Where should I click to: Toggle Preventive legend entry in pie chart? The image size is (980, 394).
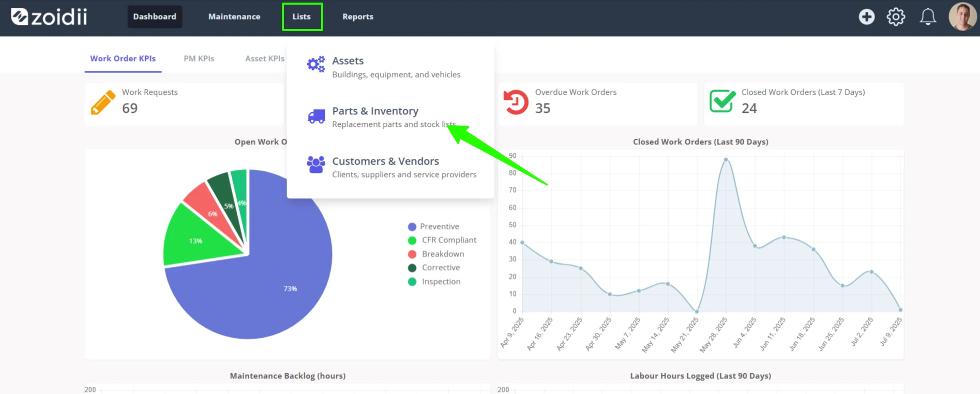pyautogui.click(x=433, y=226)
